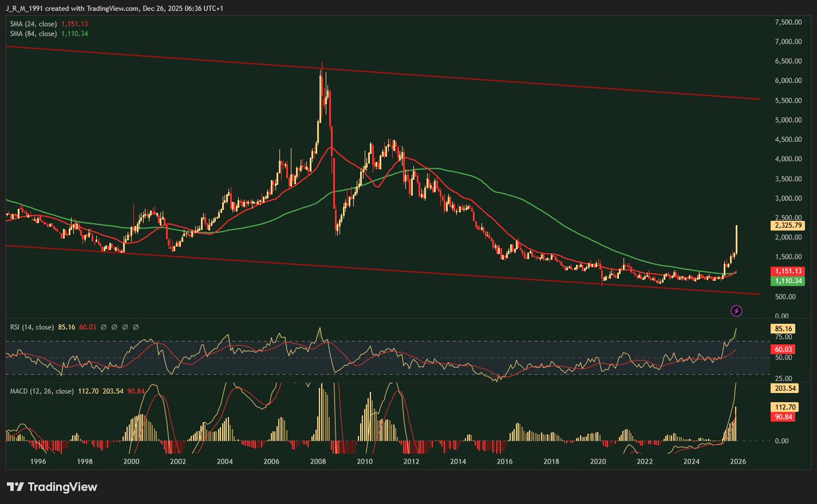Viewport: 817px width, 504px height.
Task: Click the red 1,151.13 price axis tag
Action: (788, 271)
